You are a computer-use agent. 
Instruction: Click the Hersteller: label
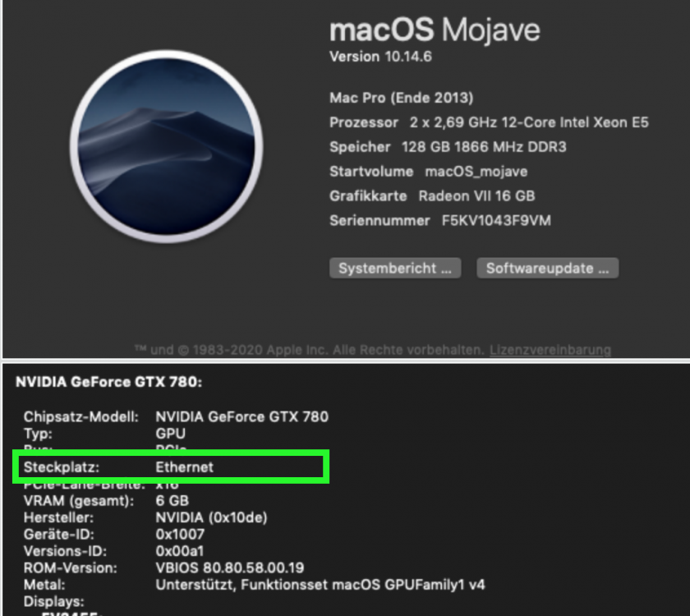pos(58,517)
